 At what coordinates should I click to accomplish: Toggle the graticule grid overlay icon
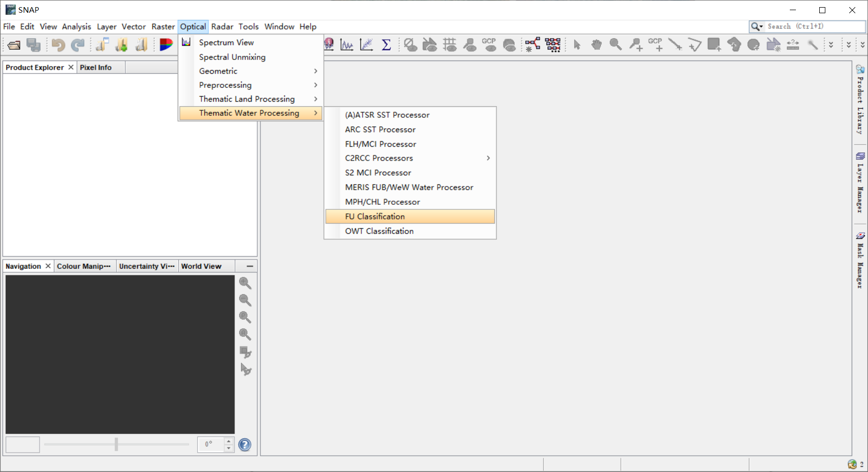[450, 45]
